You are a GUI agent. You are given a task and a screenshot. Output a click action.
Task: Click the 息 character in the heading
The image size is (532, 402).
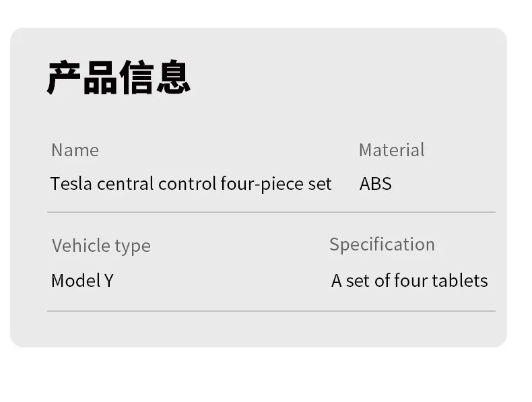point(173,77)
